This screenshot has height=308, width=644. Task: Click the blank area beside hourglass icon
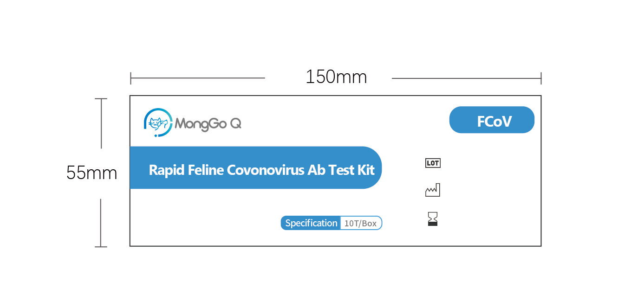coord(488,219)
